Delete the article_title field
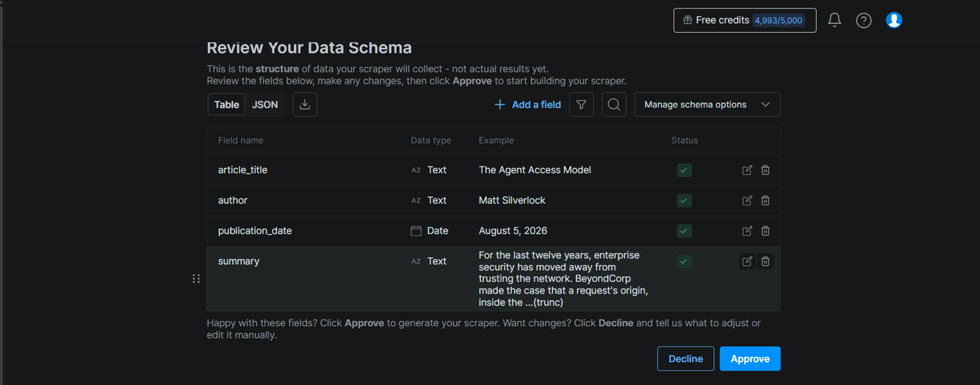This screenshot has height=385, width=980. coord(766,170)
